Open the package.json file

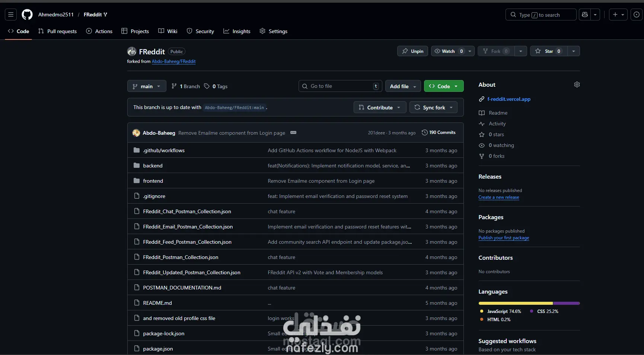click(x=158, y=349)
